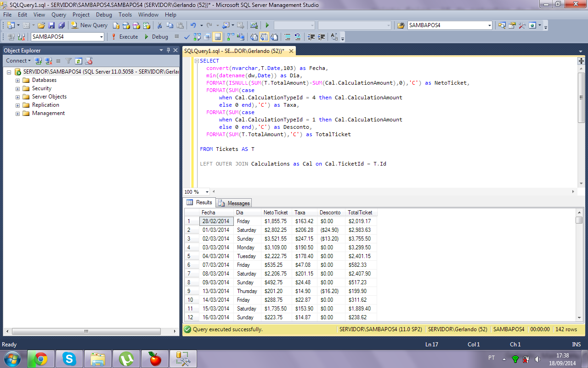Open the Query menu

59,15
